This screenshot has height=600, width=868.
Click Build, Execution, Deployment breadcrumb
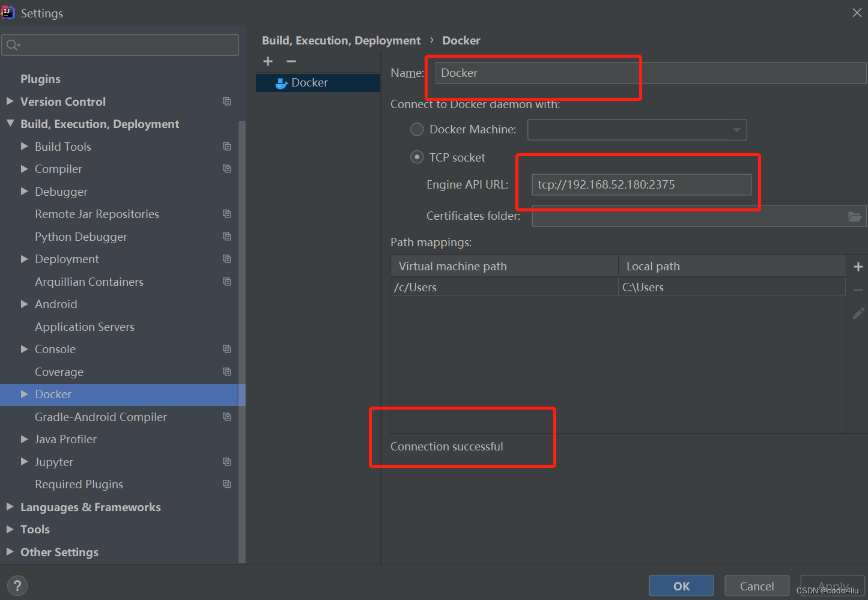tap(341, 40)
